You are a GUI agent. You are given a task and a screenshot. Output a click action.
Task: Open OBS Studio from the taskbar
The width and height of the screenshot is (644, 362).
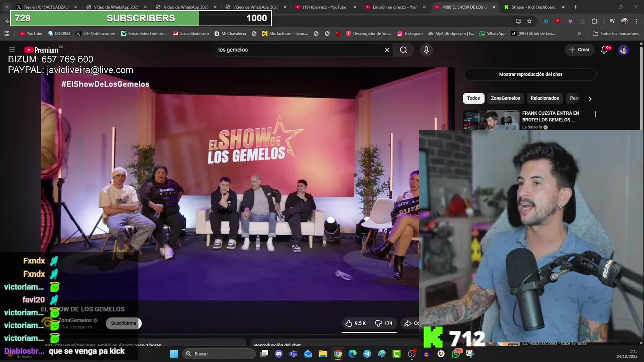412,354
